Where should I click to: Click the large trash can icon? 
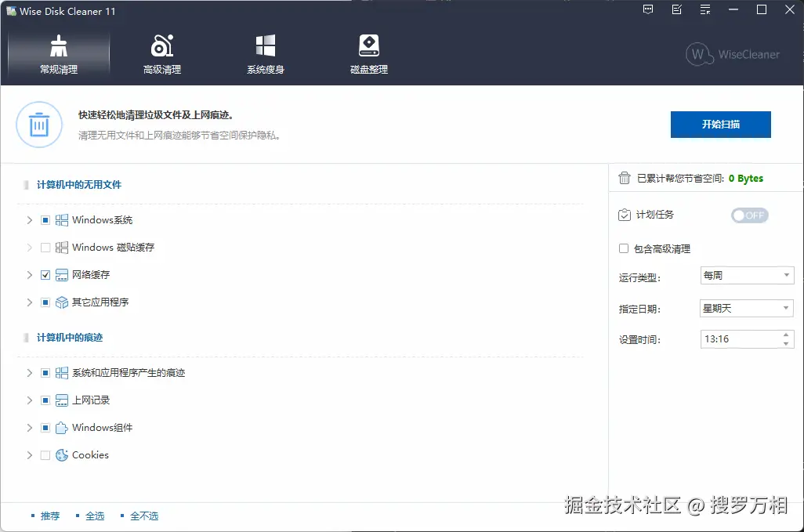39,125
